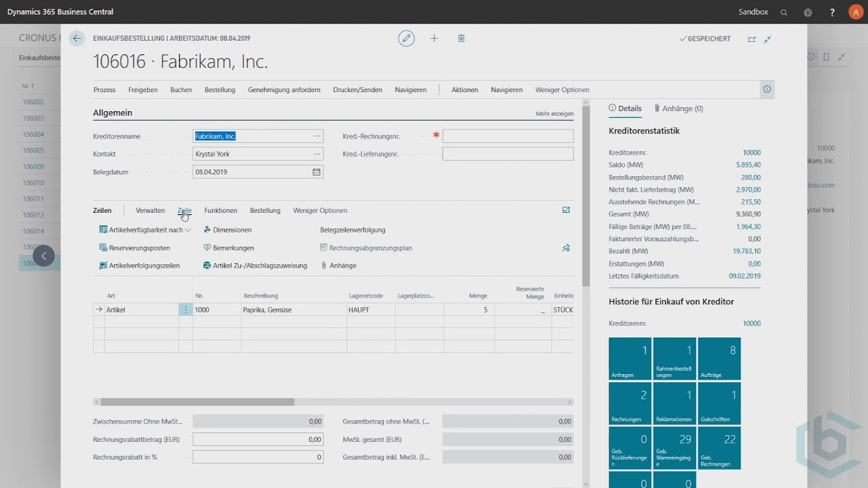Screen dimensions: 868x488
Task: Open calendar picker for Belegdatum
Action: [x=316, y=172]
